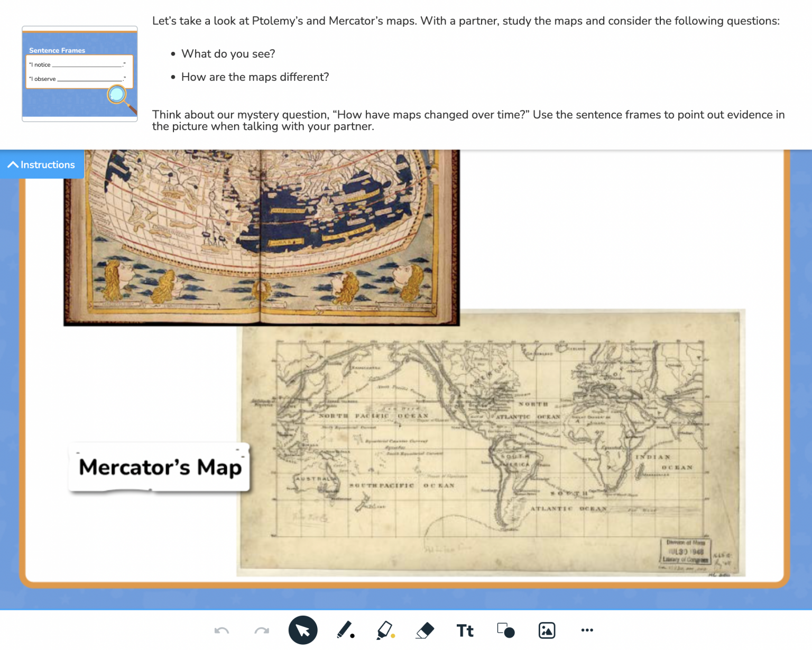Select the yellow color dot beside the highlighter
The width and height of the screenshot is (812, 650).
(393, 636)
